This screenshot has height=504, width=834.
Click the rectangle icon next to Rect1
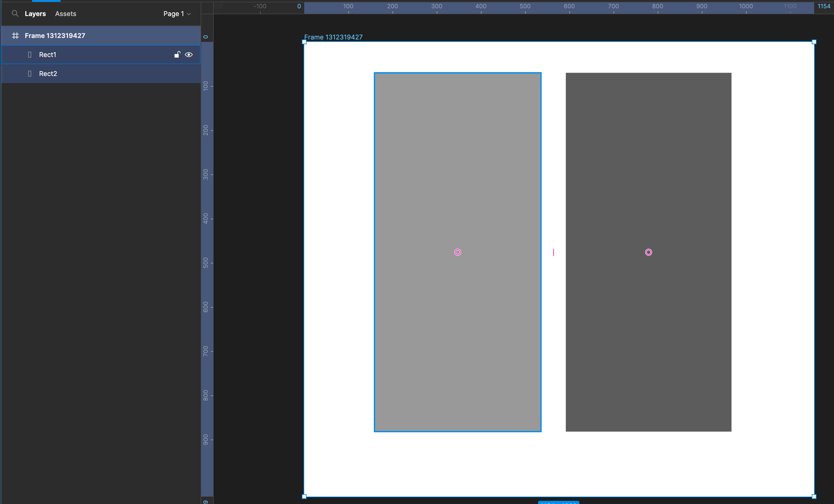[30, 55]
